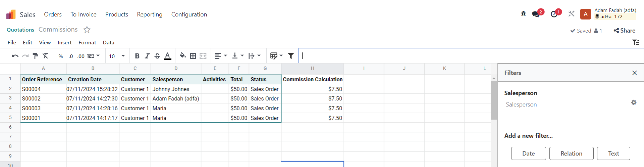Screen dimensions: 644x167
Task: Open the Reporting menu
Action: (150, 14)
